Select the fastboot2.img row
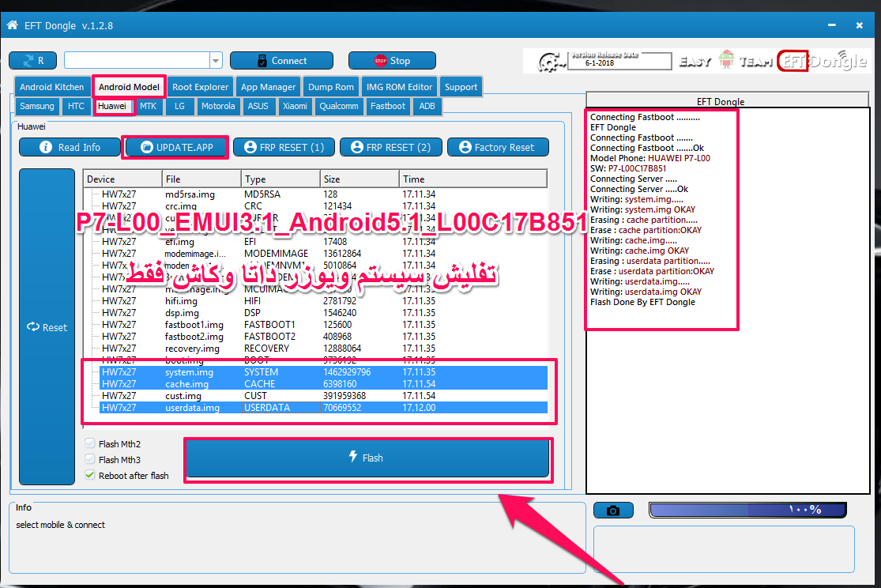The height and width of the screenshot is (588, 881). pos(323,336)
